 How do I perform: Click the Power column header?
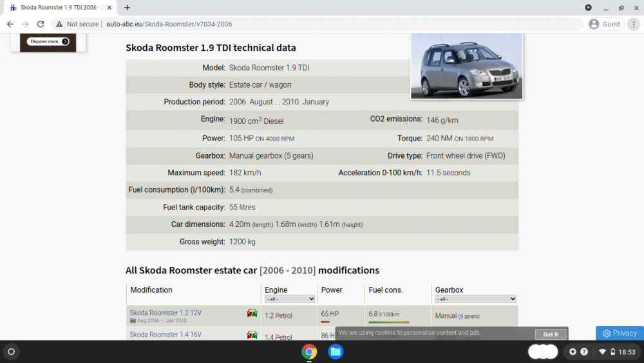[332, 290]
